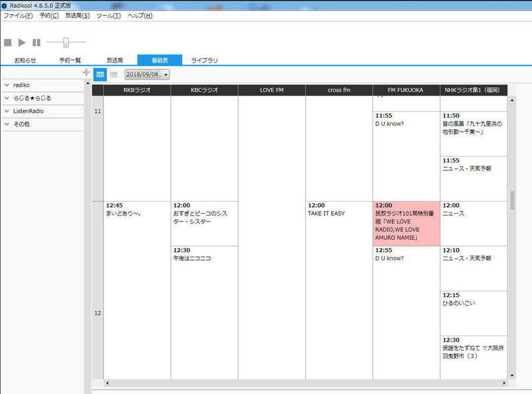The width and height of the screenshot is (532, 394).
Task: Select the 12:15 ひるのいこい program
Action: (473, 313)
